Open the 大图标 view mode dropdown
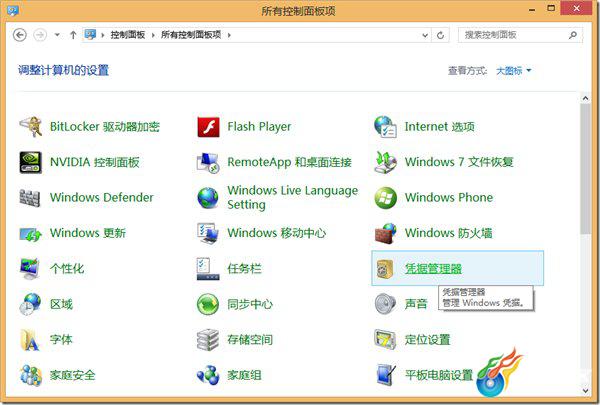The width and height of the screenshot is (600, 405). (514, 71)
